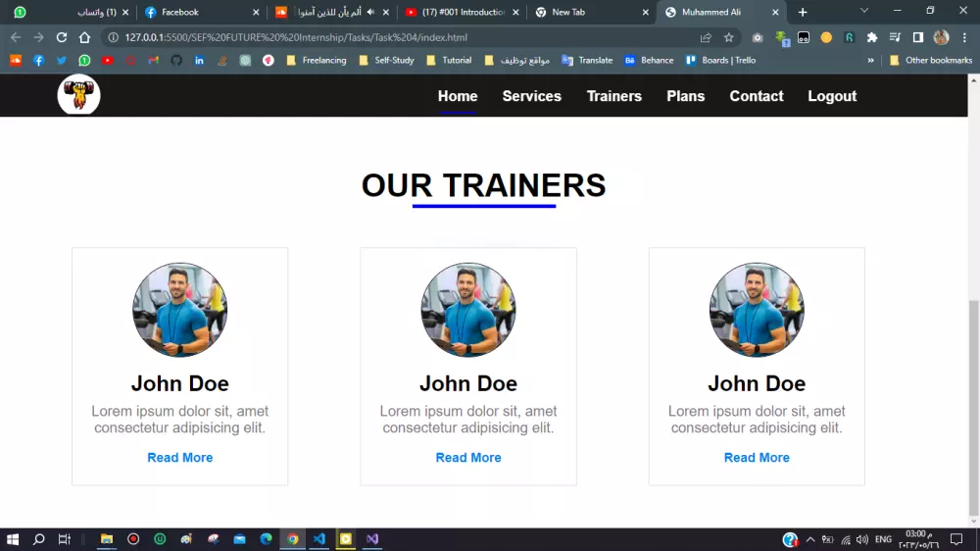Open the ChatGPT bookmark icon
The image size is (980, 551).
point(245,61)
